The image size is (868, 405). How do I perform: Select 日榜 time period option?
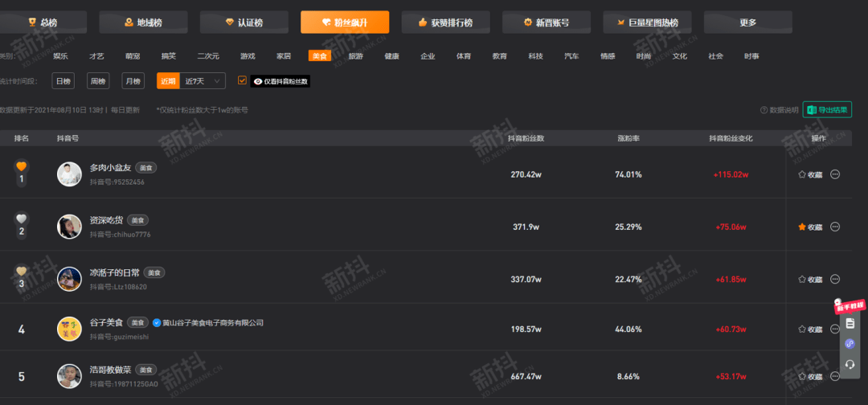click(x=63, y=81)
